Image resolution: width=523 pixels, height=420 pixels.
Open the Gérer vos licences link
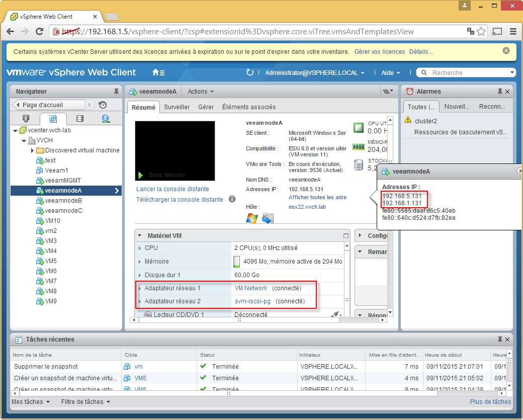point(379,52)
